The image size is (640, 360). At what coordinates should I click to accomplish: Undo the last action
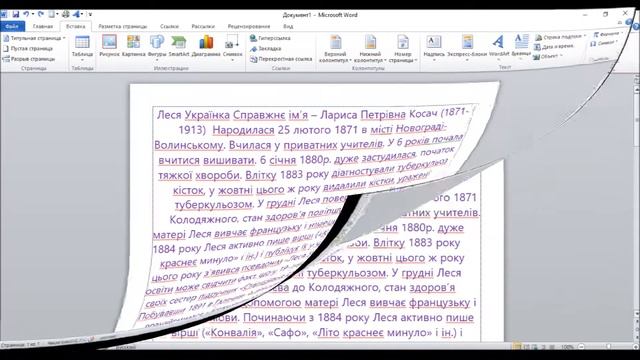tap(26, 14)
